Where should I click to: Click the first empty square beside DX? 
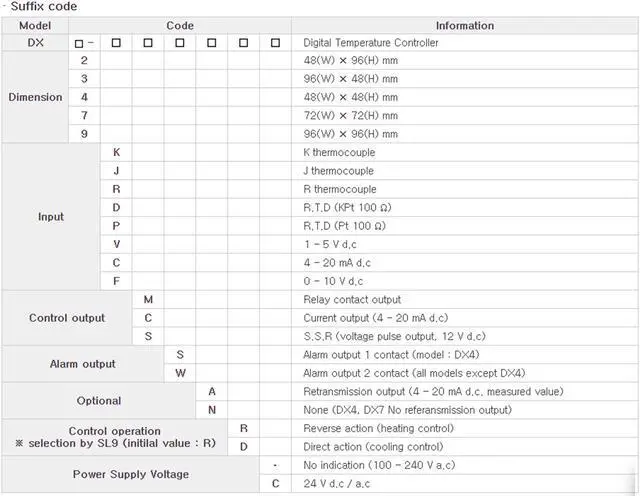coord(79,43)
